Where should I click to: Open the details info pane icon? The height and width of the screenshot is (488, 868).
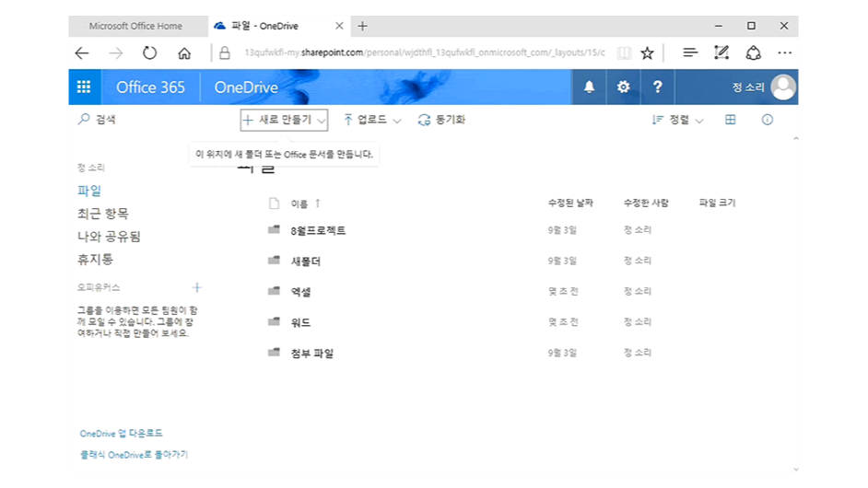768,120
